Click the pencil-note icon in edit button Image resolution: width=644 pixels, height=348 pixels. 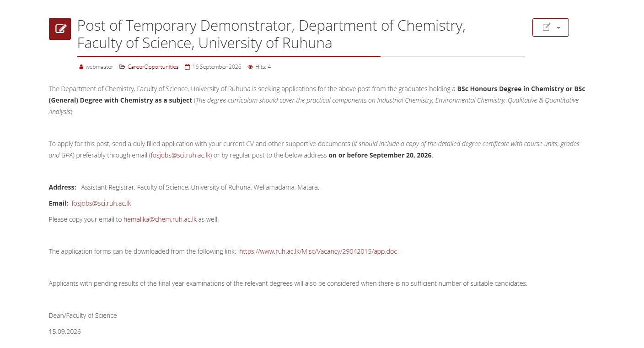(x=546, y=27)
